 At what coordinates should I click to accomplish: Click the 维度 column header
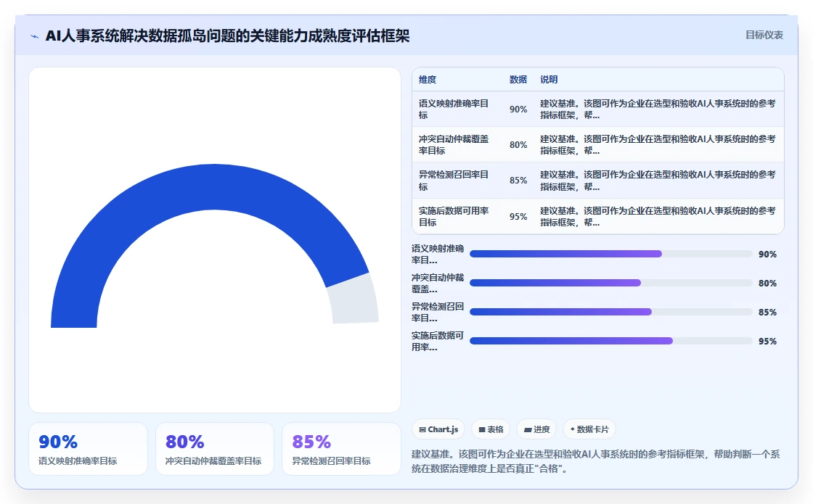point(428,79)
